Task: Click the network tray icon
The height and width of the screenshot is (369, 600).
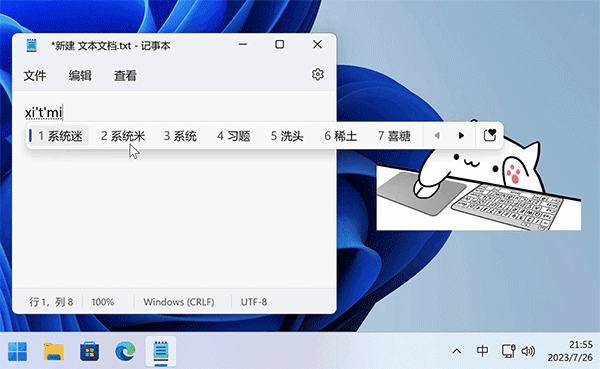Action: click(x=508, y=351)
